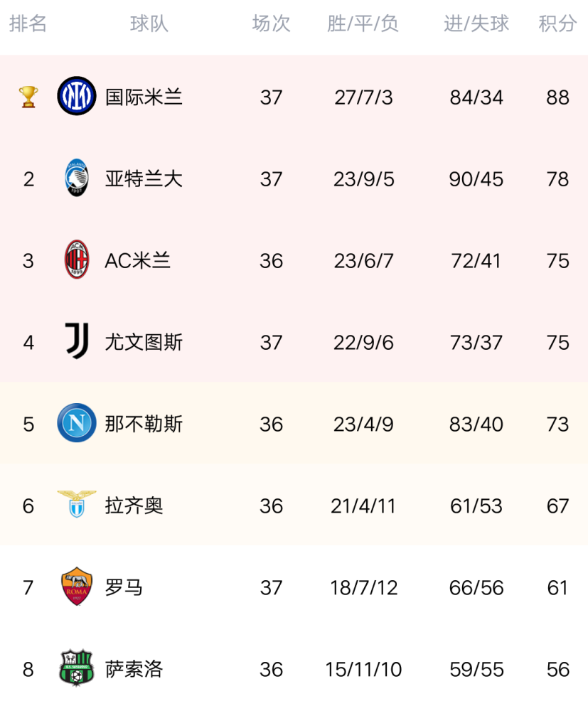The height and width of the screenshot is (711, 588).
Task: Open the 尤文图斯 team entry
Action: coord(144,343)
